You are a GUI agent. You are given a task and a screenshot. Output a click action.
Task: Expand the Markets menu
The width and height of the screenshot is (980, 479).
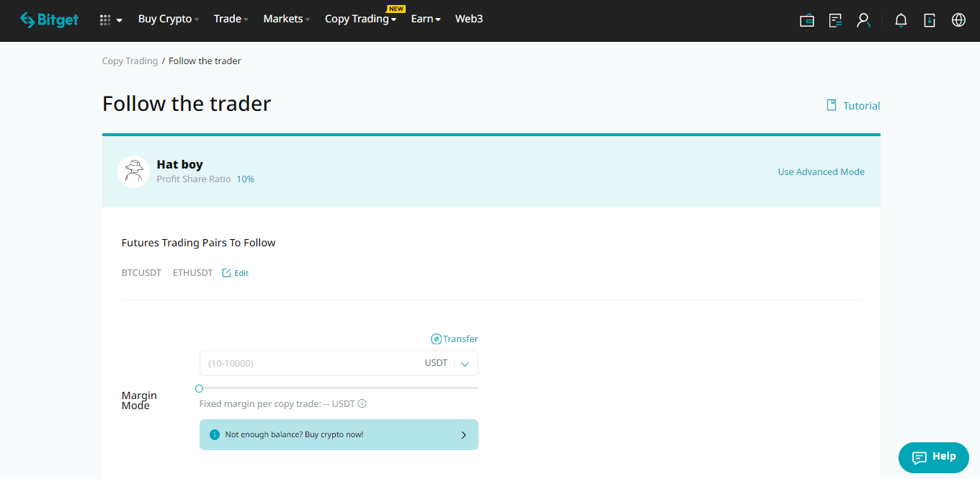click(x=287, y=19)
